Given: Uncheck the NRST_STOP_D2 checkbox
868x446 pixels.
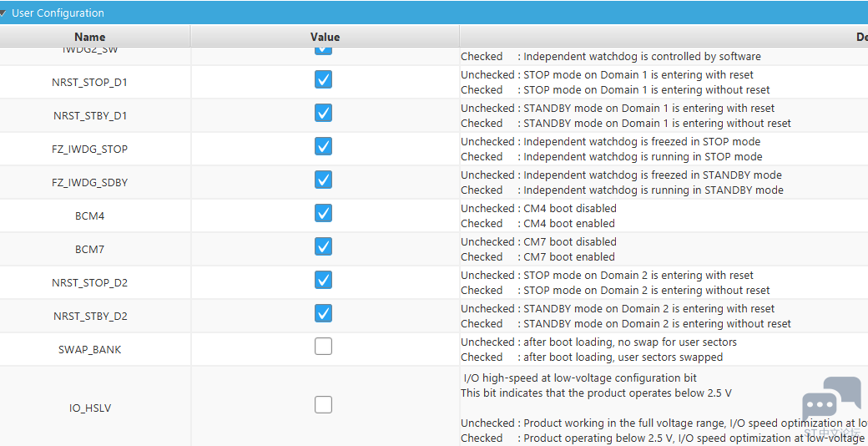Looking at the screenshot, I should coord(323,280).
